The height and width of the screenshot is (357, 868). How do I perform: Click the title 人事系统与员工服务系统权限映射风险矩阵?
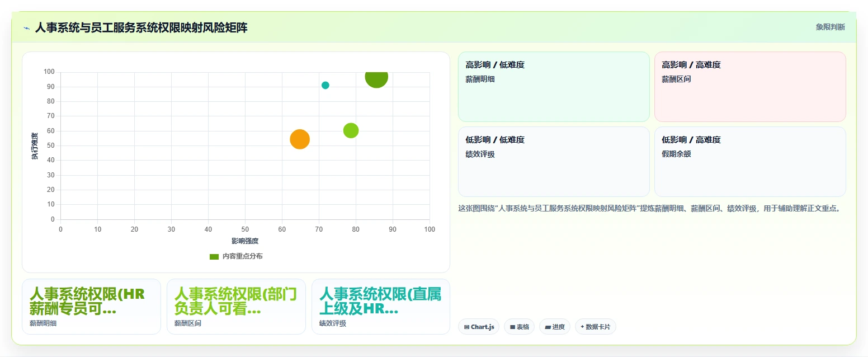[141, 27]
